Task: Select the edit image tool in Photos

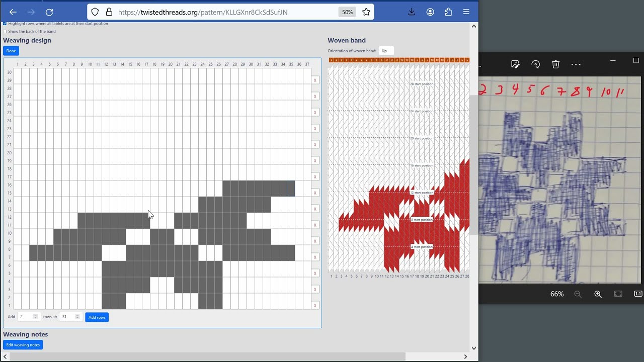Action: click(x=515, y=64)
